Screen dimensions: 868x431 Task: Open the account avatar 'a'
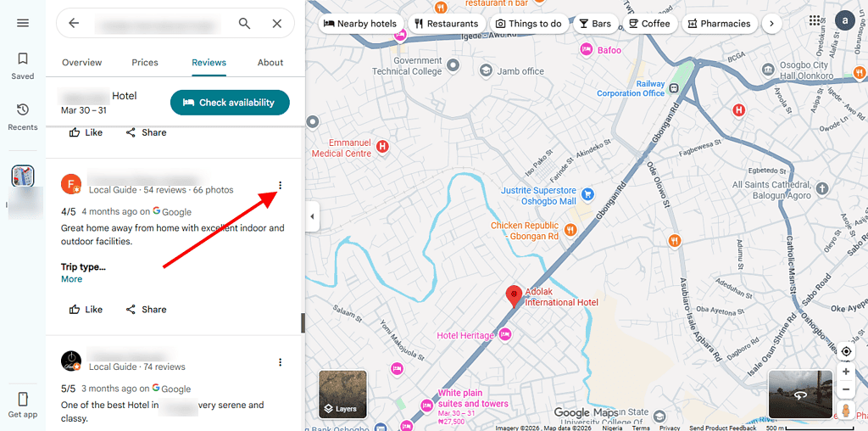tap(845, 20)
